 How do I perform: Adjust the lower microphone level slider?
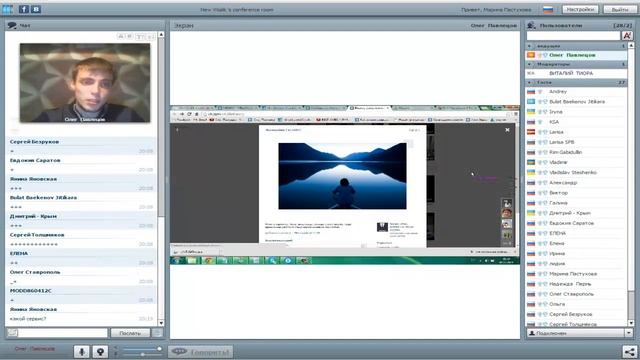tap(141, 355)
